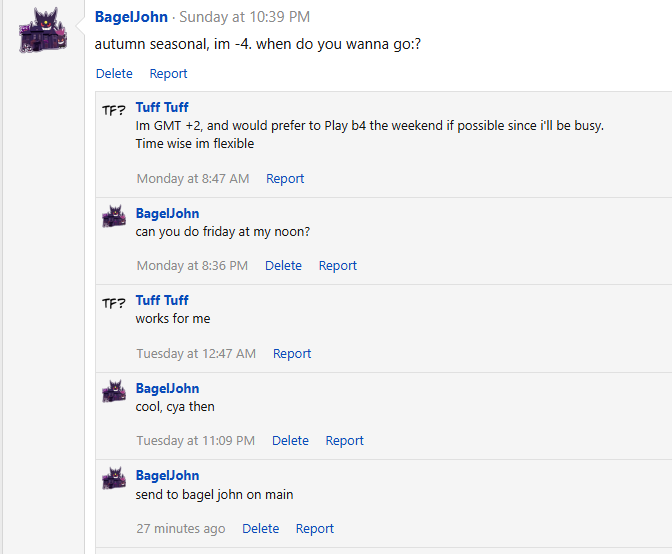The height and width of the screenshot is (554, 672).
Task: Report the comment from 27 minutes ago
Action: tap(314, 528)
